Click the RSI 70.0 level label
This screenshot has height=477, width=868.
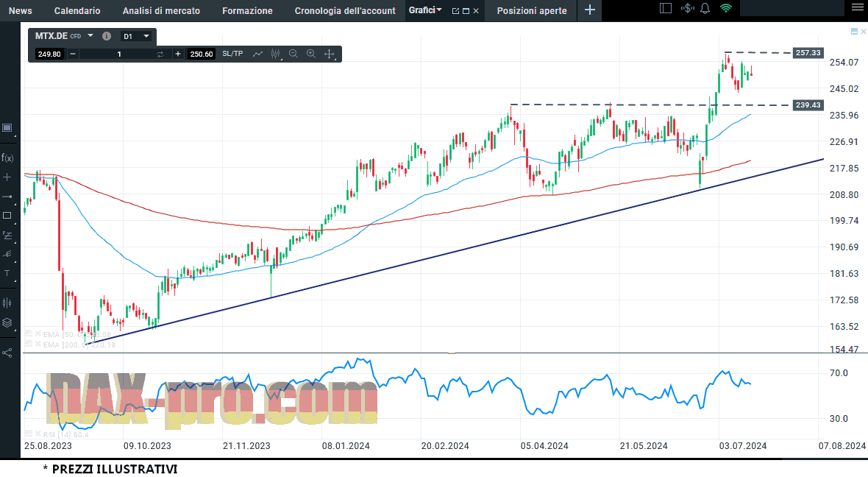(x=839, y=373)
